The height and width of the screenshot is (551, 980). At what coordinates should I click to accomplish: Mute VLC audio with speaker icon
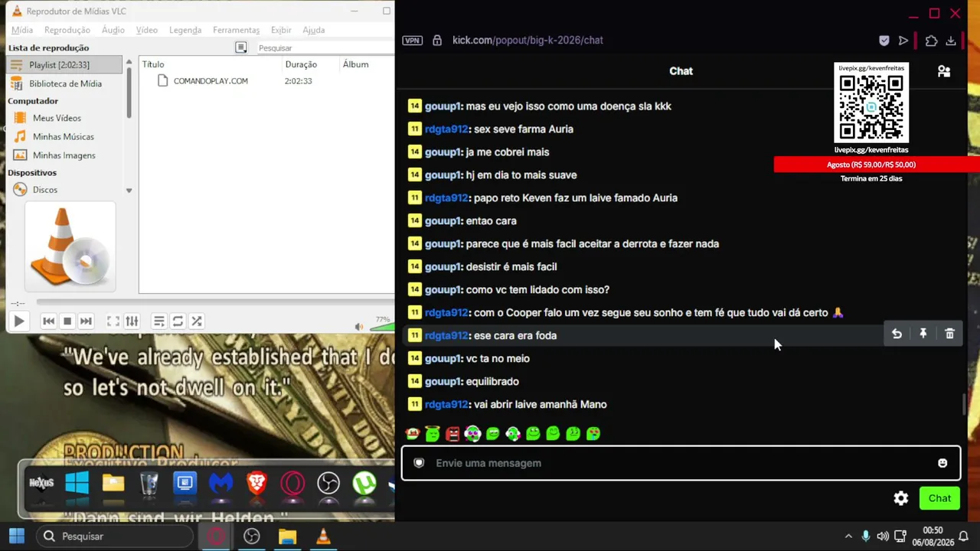359,327
